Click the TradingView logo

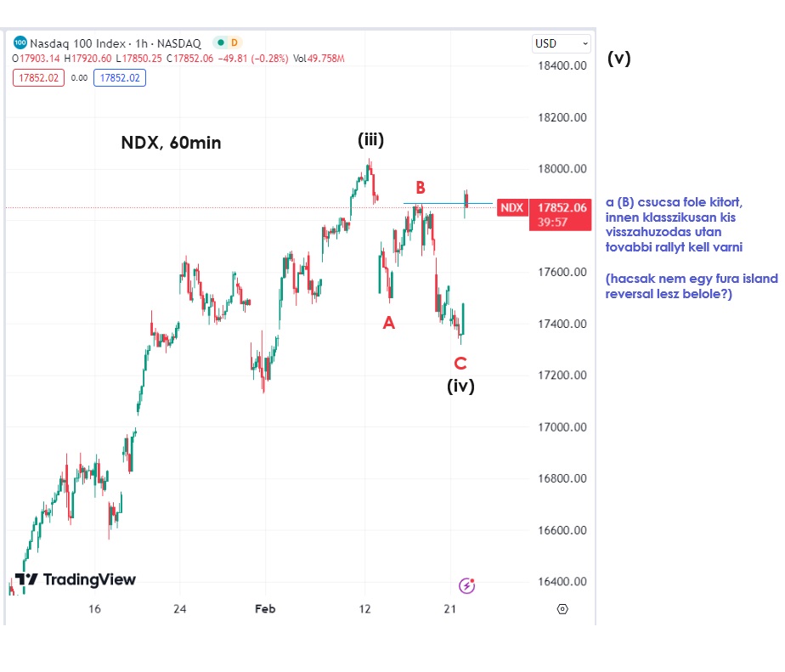click(x=76, y=579)
